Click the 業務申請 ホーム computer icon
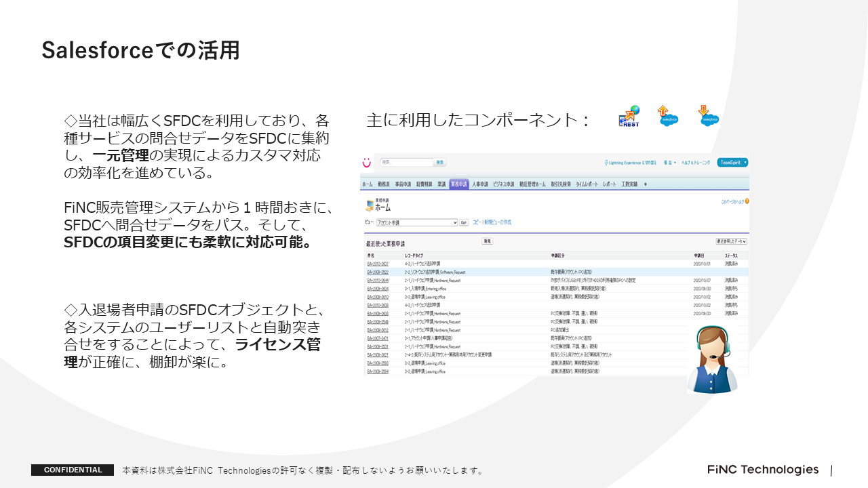 tap(369, 205)
